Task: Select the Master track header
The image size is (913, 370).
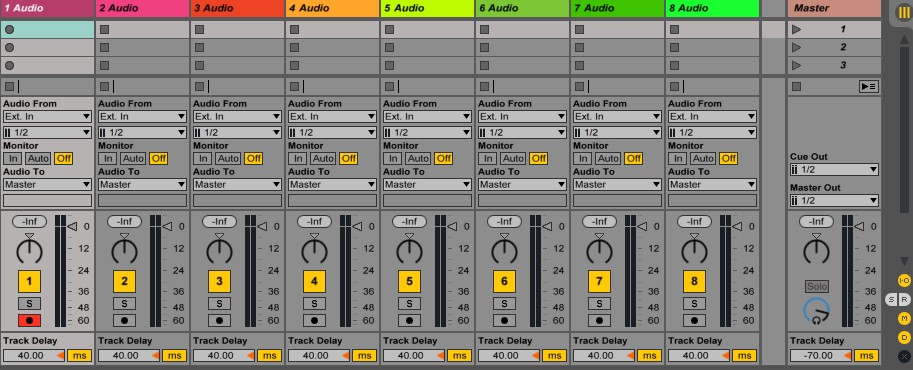Action: click(834, 8)
